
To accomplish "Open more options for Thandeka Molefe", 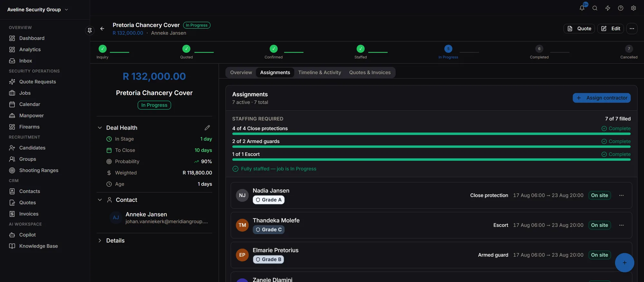I will tap(621, 225).
